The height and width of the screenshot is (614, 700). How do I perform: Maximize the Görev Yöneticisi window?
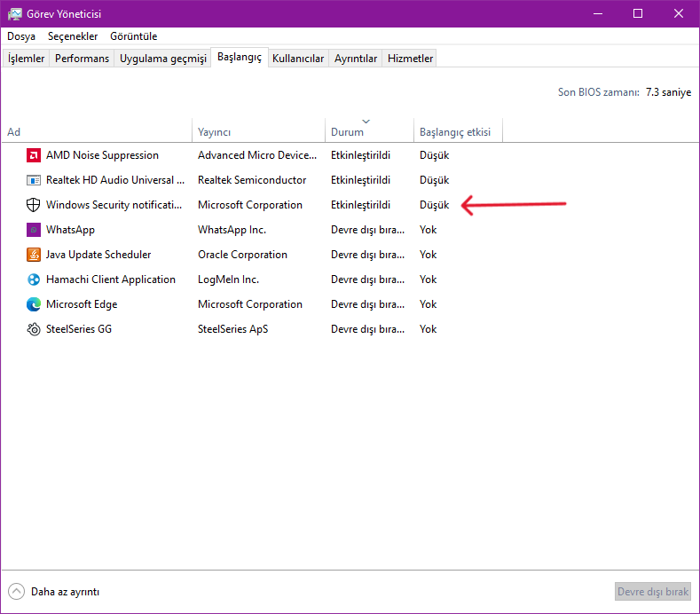tap(638, 14)
